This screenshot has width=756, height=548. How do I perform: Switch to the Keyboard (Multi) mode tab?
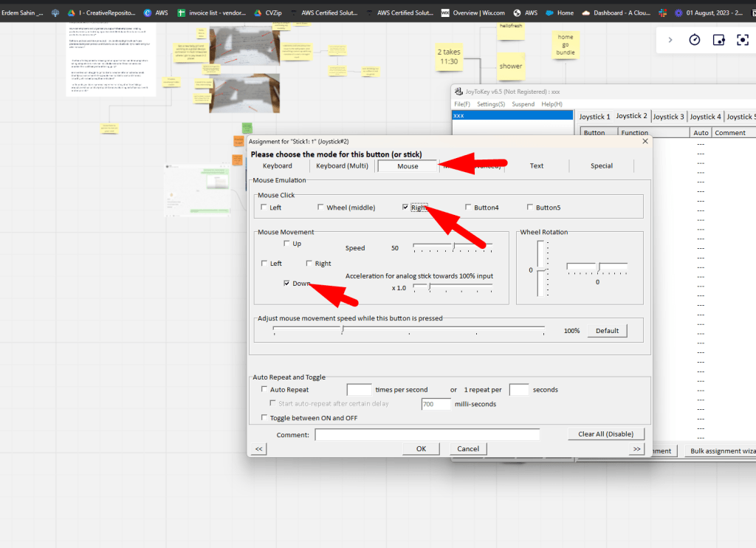pos(342,166)
